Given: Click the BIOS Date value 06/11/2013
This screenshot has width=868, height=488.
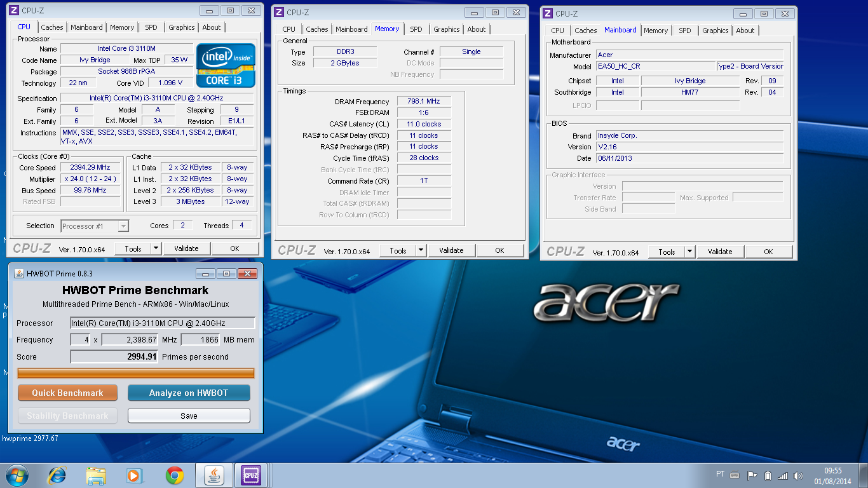Looking at the screenshot, I should pos(689,158).
